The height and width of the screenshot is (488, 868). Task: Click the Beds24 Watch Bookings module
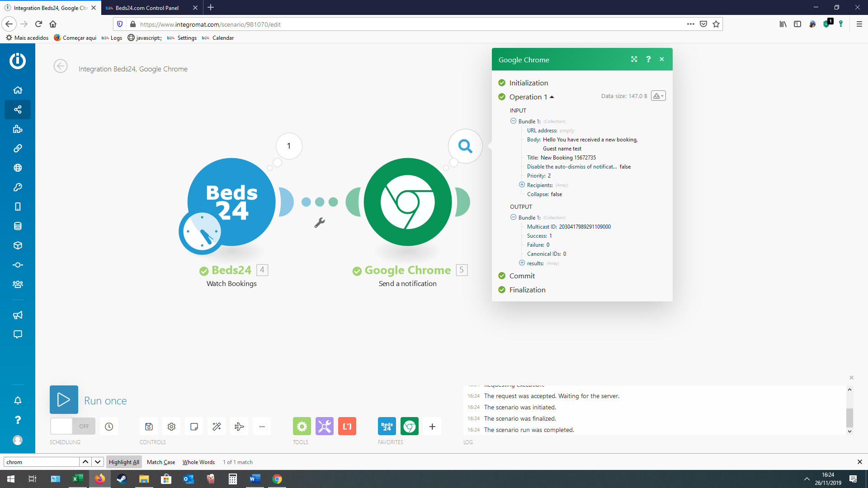coord(231,202)
